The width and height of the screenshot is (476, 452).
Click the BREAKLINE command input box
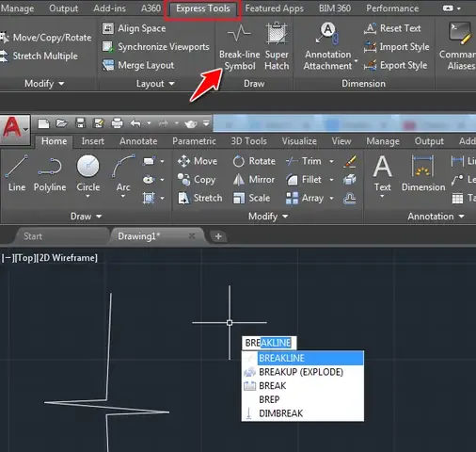pos(269,343)
